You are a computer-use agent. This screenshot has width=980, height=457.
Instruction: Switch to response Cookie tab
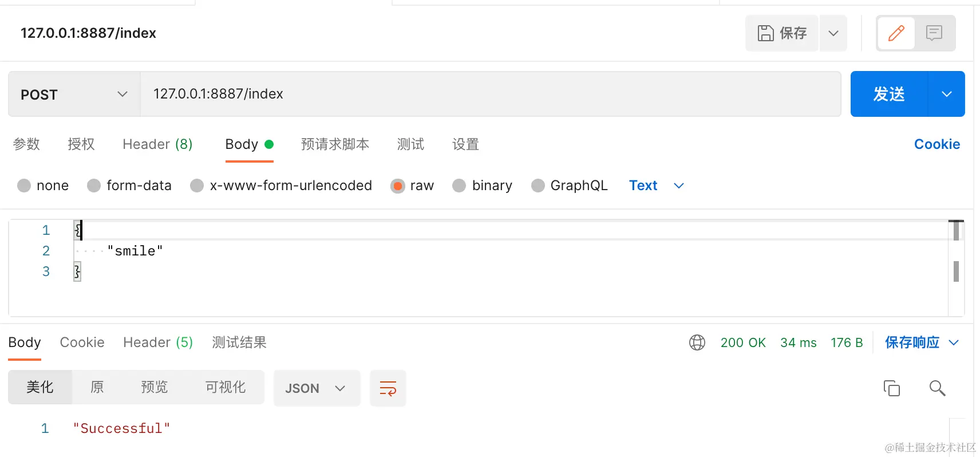(x=82, y=342)
